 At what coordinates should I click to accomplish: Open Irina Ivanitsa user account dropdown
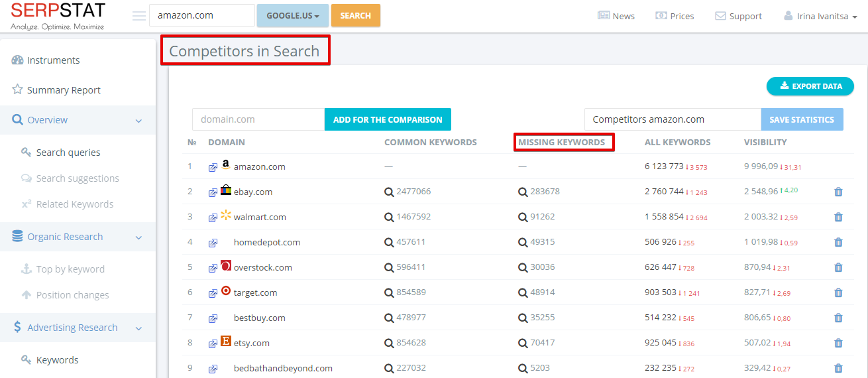(x=820, y=16)
